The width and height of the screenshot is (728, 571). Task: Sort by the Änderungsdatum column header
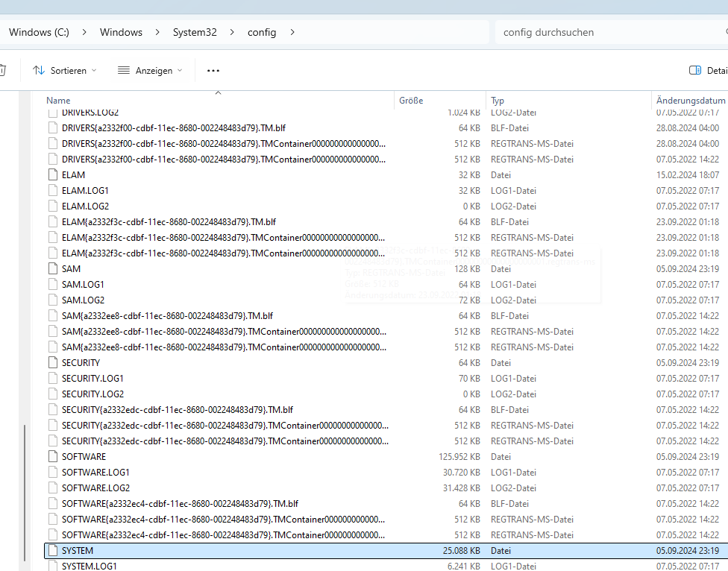click(x=691, y=100)
